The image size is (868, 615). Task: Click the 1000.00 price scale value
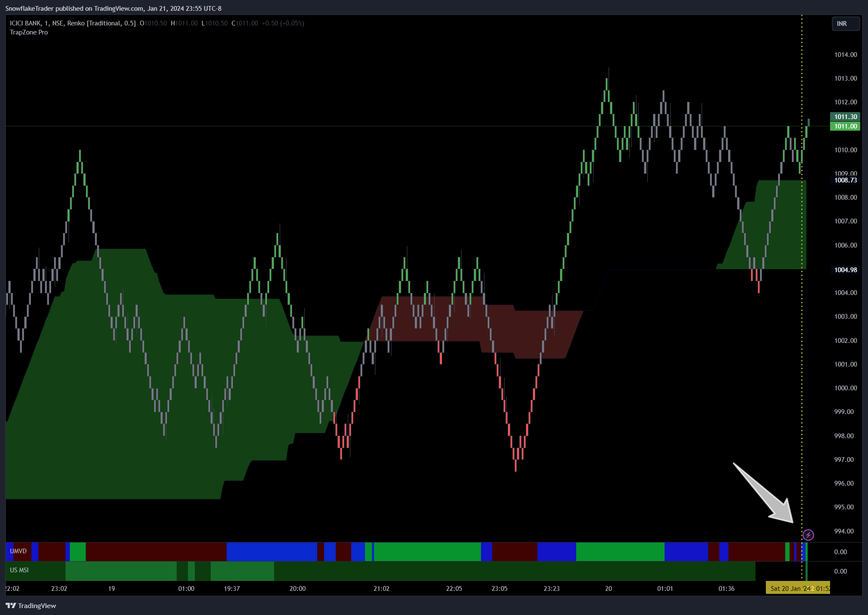point(846,388)
